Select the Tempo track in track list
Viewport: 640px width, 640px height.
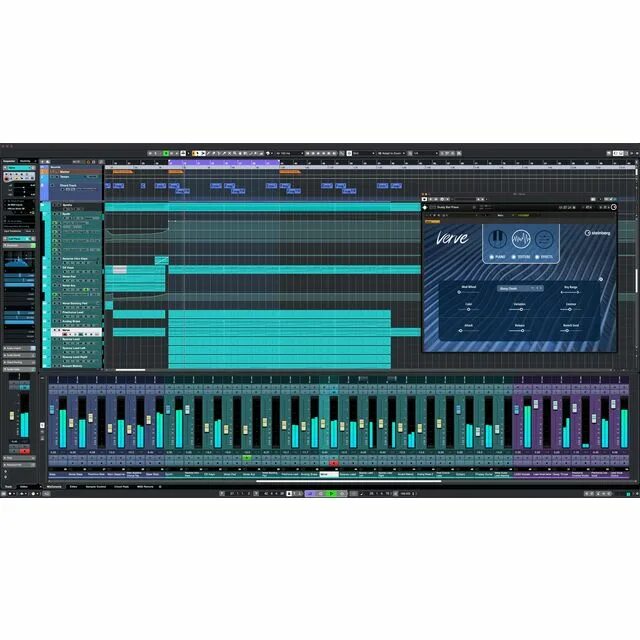pyautogui.click(x=76, y=177)
